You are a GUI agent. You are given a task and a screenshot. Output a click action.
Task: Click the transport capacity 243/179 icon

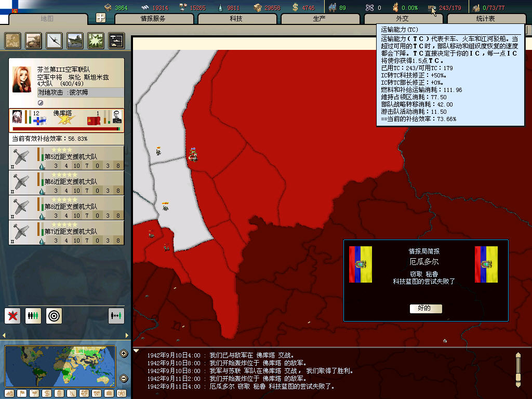(x=432, y=7)
